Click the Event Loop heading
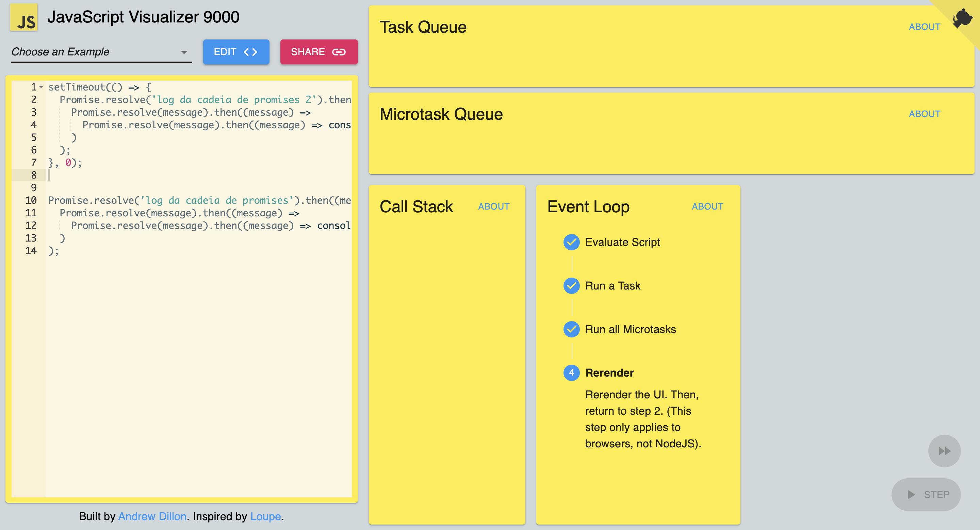The height and width of the screenshot is (530, 980). tap(588, 207)
